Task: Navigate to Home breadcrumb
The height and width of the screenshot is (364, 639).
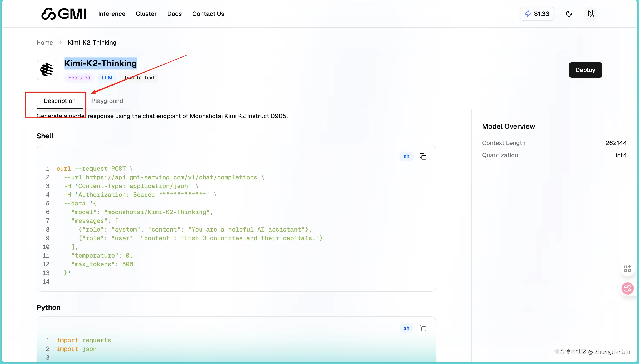Action: pos(45,43)
